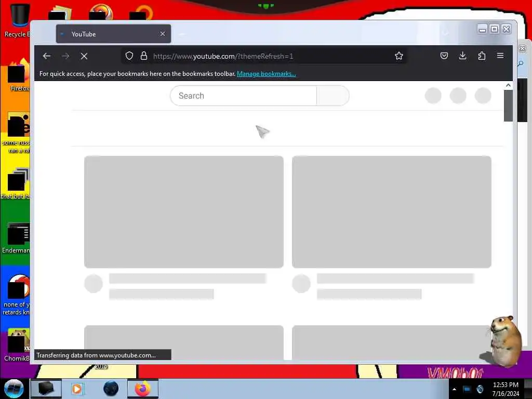Open the second video thumbnail placeholder

point(392,212)
